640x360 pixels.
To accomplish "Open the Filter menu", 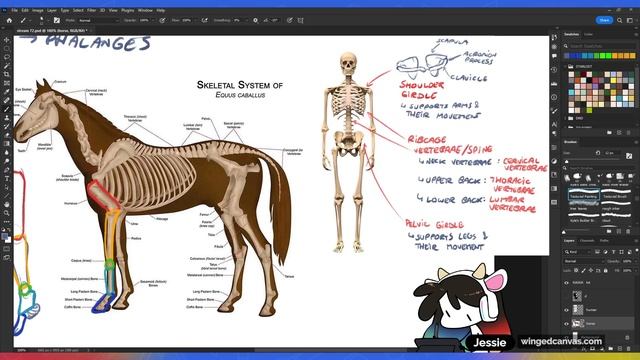I will pos(91,10).
